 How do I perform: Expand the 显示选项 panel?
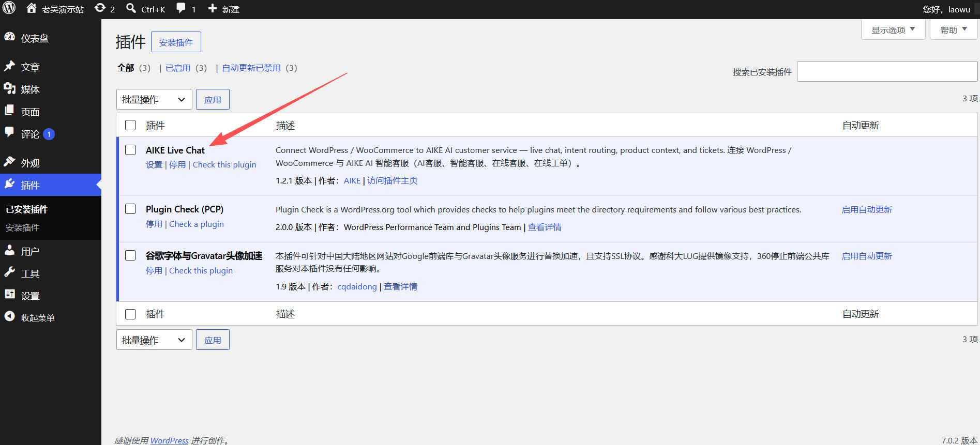(x=893, y=30)
